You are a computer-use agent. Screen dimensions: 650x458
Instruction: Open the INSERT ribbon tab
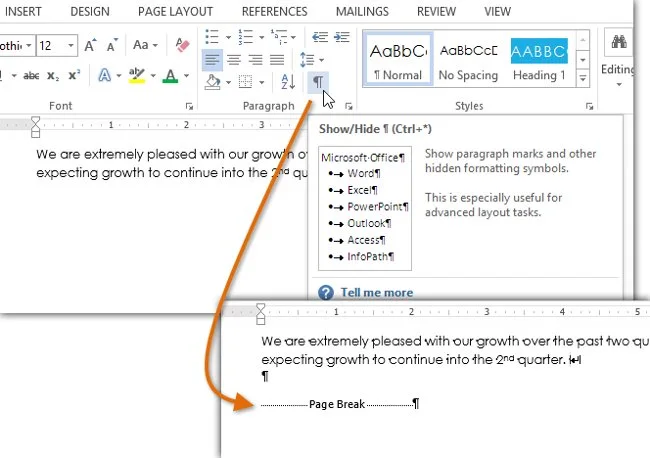point(23,12)
